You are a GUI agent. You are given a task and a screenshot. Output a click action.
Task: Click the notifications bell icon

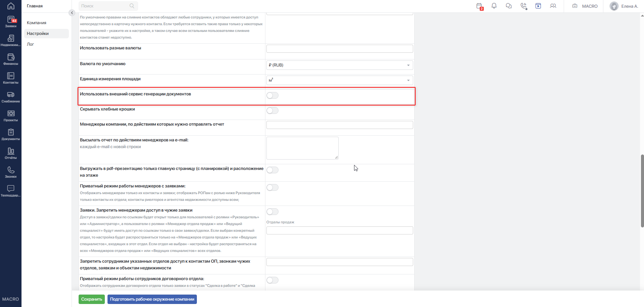point(494,6)
